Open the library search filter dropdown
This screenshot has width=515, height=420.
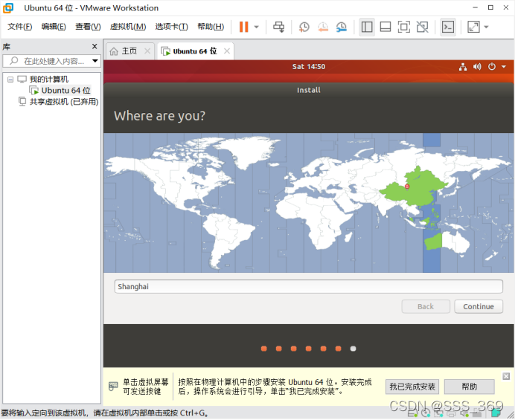click(x=95, y=61)
